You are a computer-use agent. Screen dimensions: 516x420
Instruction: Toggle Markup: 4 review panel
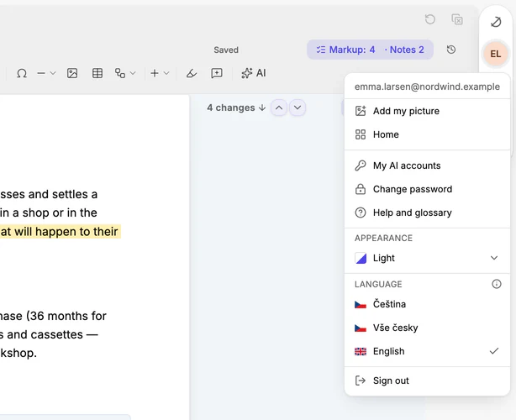(x=345, y=50)
